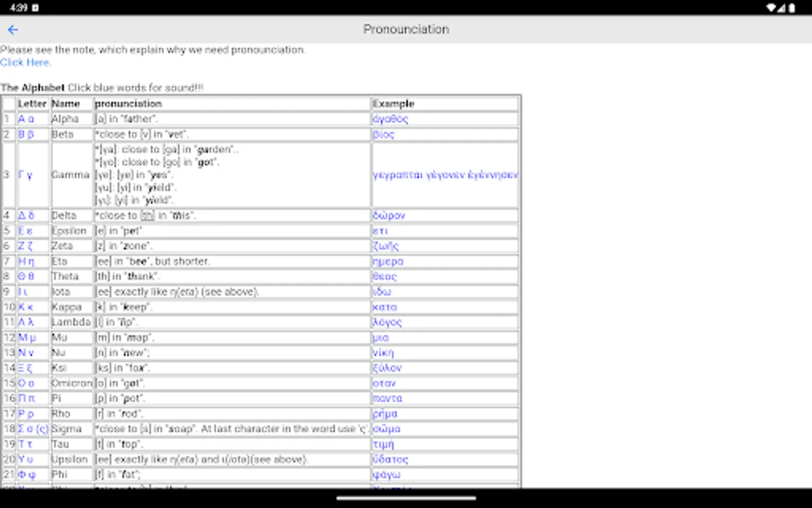Tap the bottom navigation home pill

[406, 498]
